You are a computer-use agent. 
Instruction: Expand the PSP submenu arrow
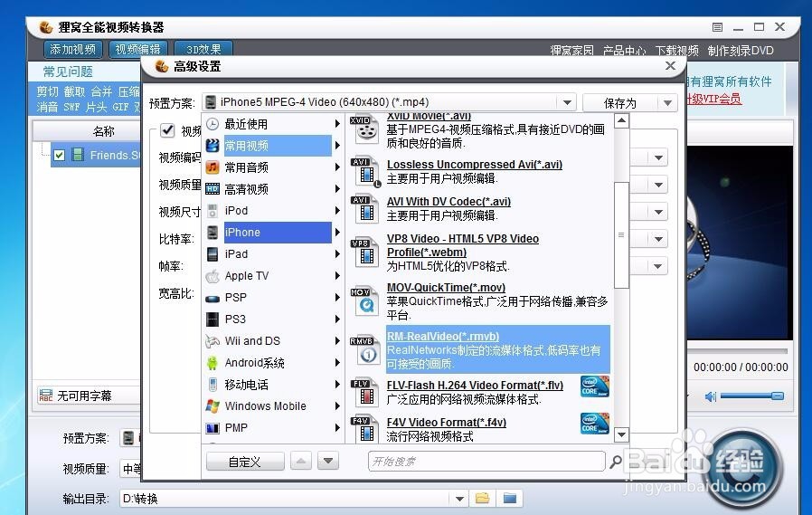point(337,298)
